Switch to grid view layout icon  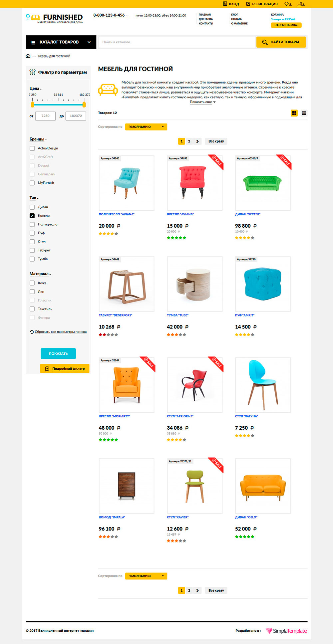coord(294,113)
